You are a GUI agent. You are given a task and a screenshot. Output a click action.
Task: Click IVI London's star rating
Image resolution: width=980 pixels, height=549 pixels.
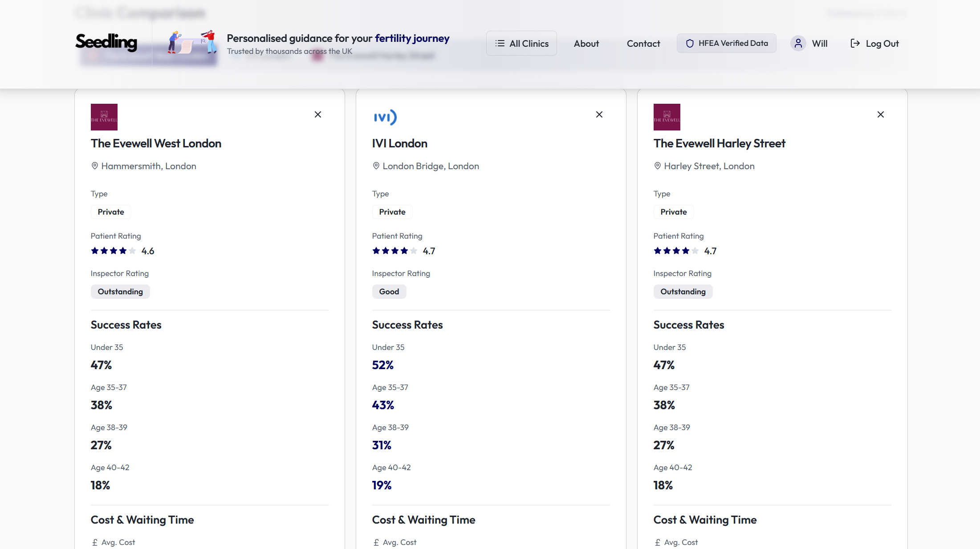(x=394, y=251)
